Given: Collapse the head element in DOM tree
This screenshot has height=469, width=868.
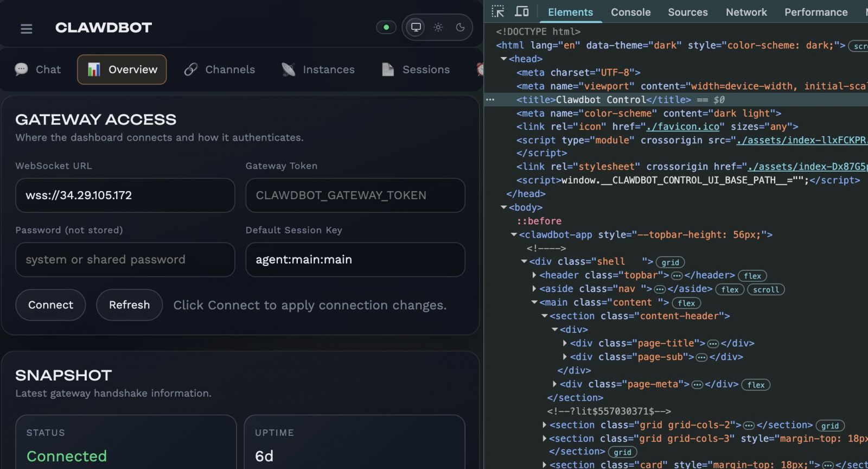Looking at the screenshot, I should pos(503,59).
